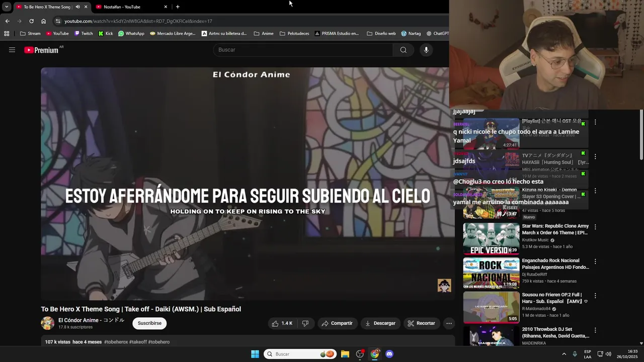This screenshot has height=362, width=644.
Task: Open the Sousou no Frieren thumbnail
Action: click(491, 308)
